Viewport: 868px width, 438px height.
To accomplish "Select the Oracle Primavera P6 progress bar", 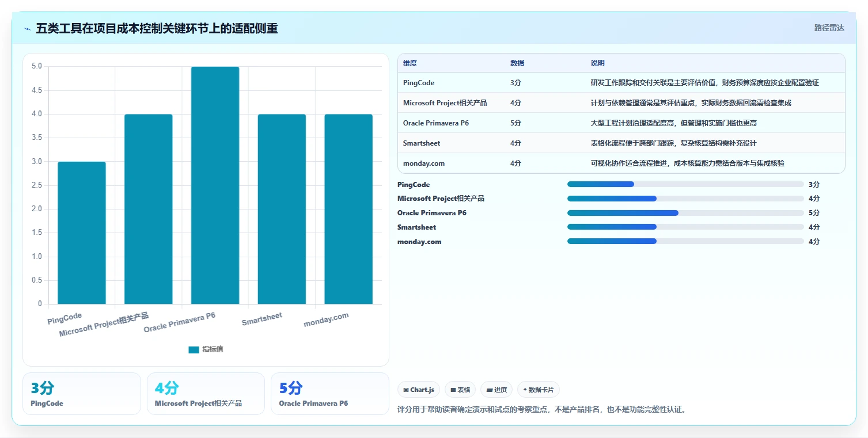I will (x=685, y=213).
